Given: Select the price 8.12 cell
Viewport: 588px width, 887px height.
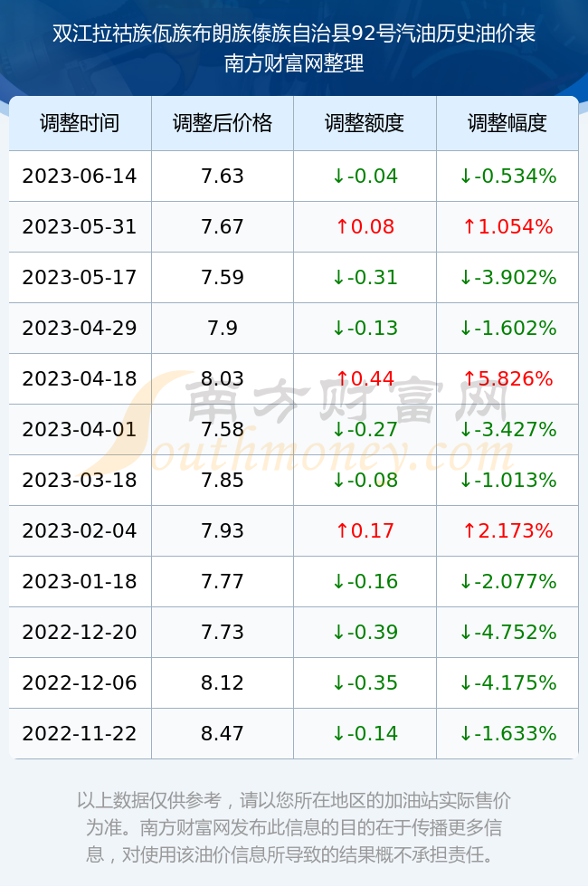Looking at the screenshot, I should coord(223,682).
